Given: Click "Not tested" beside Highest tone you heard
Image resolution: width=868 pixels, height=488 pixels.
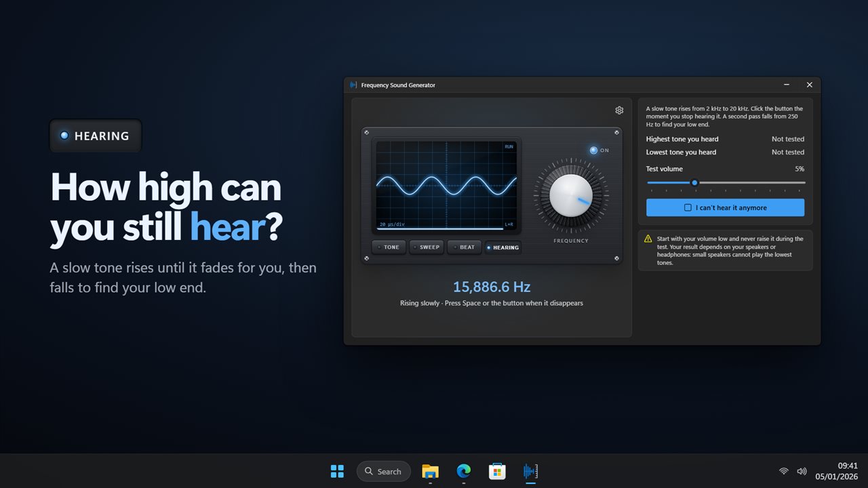Looking at the screenshot, I should click(x=788, y=139).
